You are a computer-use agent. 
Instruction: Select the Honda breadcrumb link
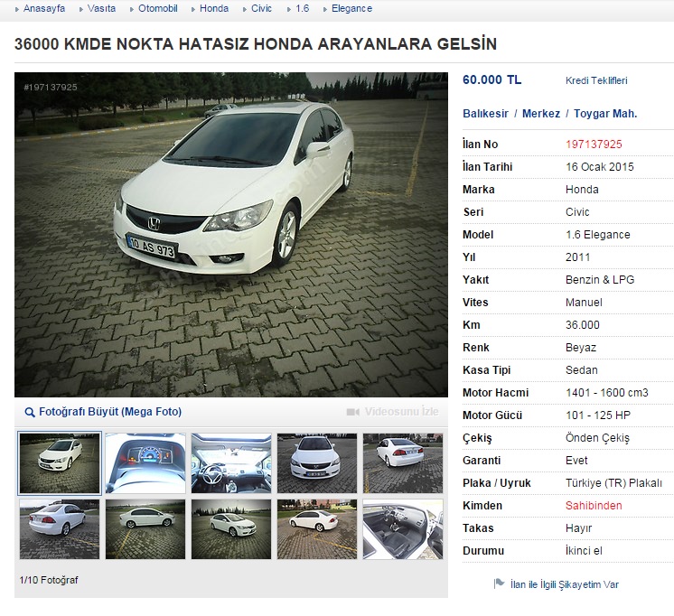click(214, 9)
